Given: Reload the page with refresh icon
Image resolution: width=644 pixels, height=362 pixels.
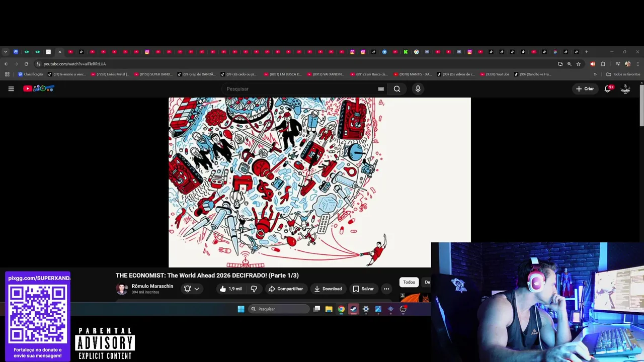Looking at the screenshot, I should (x=26, y=64).
